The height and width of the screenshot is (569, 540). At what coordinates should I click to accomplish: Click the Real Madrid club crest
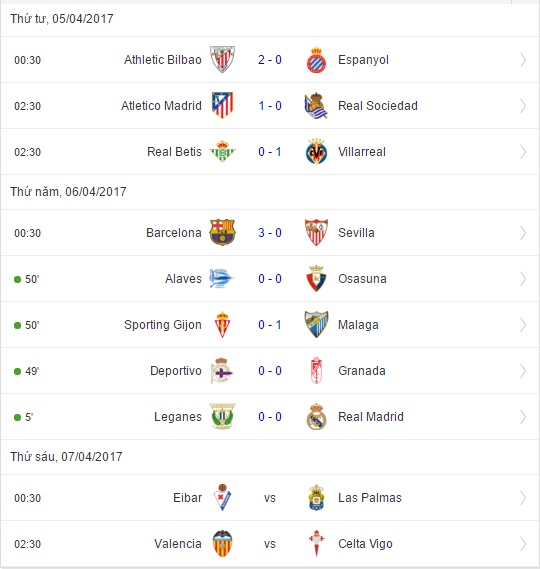click(316, 416)
